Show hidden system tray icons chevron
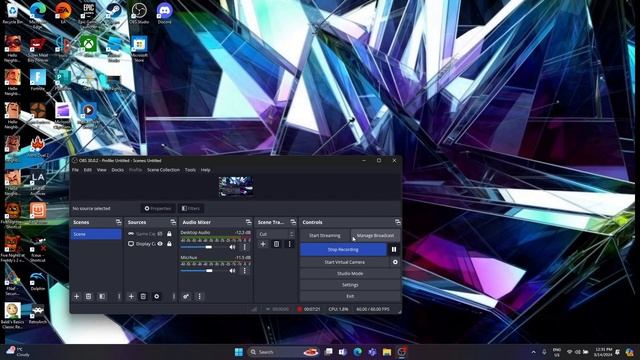 click(x=533, y=352)
